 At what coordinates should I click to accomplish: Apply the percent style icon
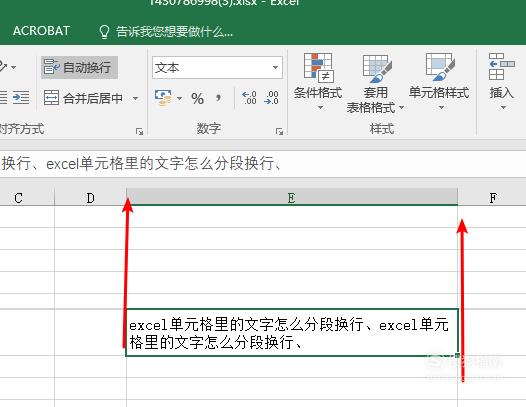coord(197,99)
